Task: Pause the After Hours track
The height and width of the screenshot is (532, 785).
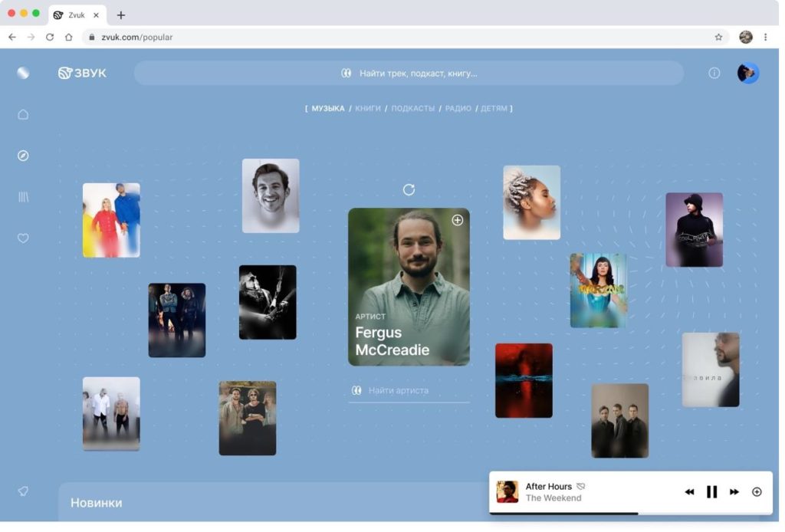Action: click(711, 492)
